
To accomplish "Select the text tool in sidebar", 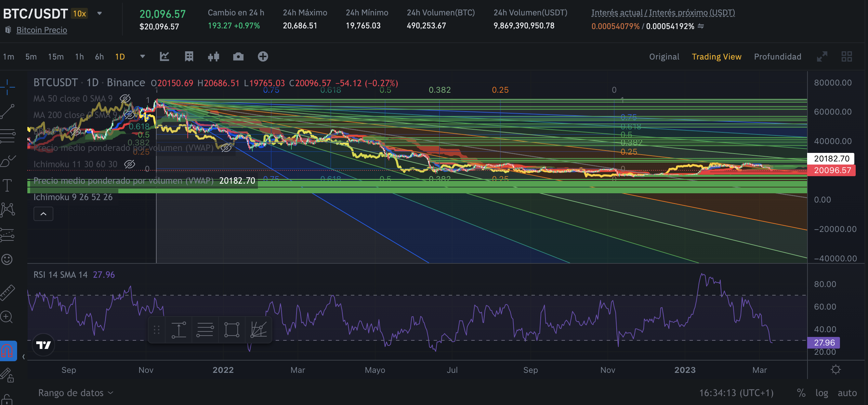I will pos(7,185).
